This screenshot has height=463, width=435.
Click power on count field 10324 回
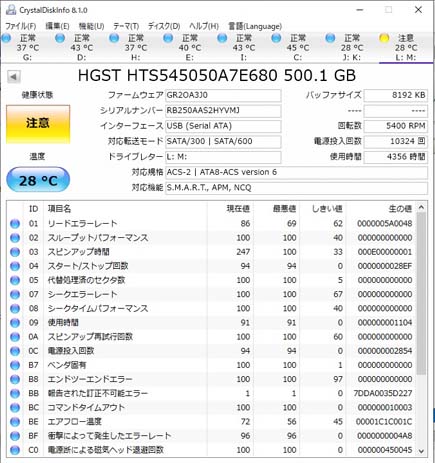click(x=396, y=141)
